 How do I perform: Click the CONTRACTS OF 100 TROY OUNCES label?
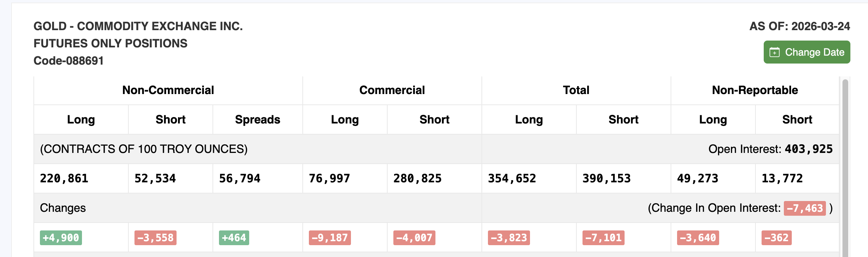[x=145, y=149]
